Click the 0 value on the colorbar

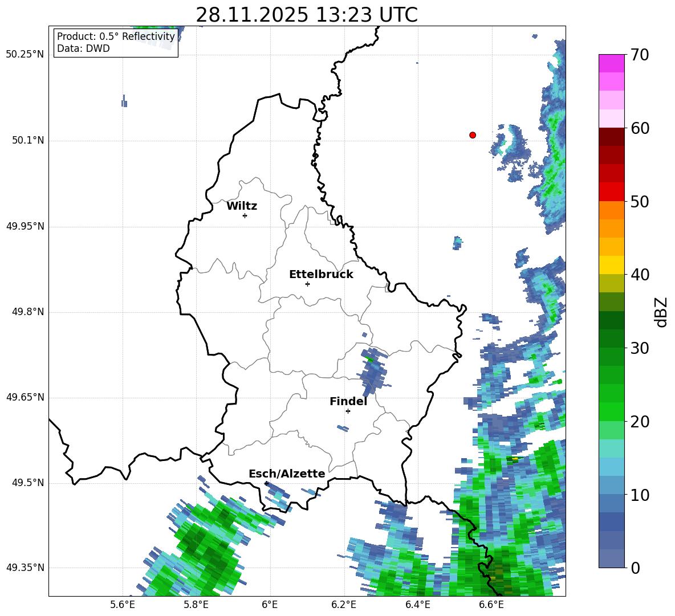(x=635, y=568)
